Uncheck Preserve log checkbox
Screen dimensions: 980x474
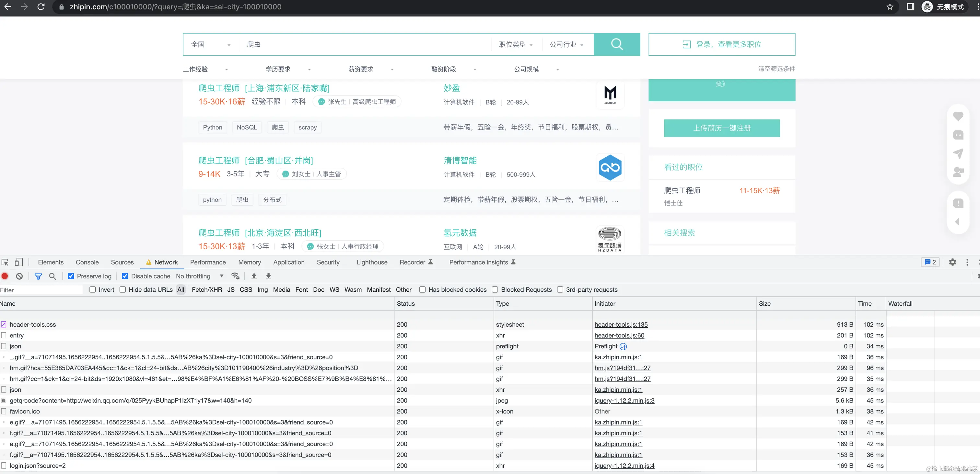click(x=71, y=276)
